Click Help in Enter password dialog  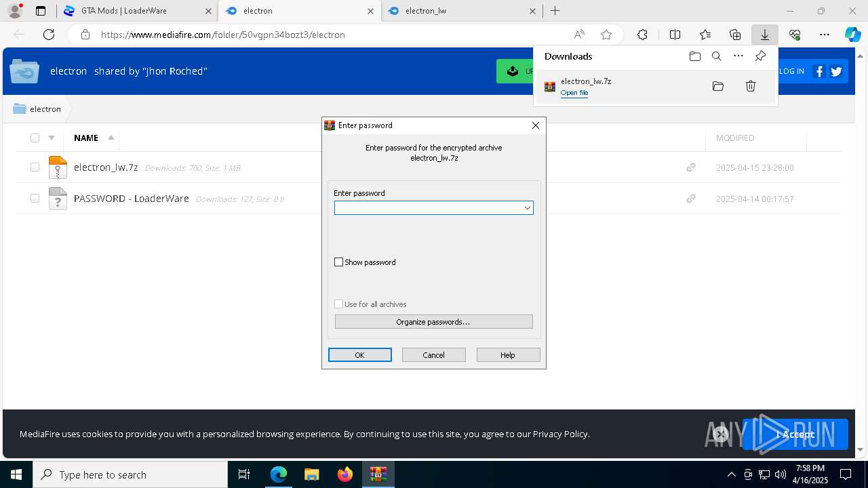[x=508, y=355]
